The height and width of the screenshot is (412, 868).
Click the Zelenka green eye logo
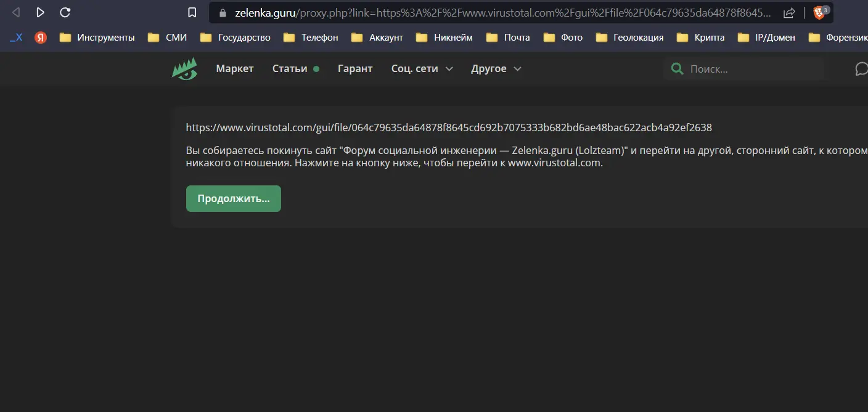(x=184, y=69)
